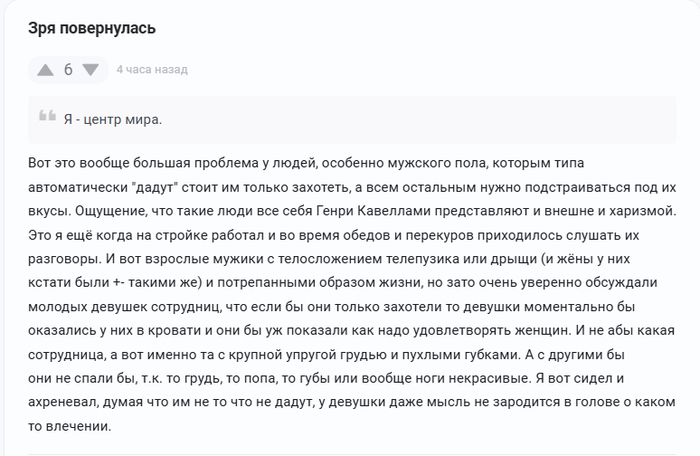The width and height of the screenshot is (700, 456).
Task: Click the final words "то влечении."
Action: (70, 426)
